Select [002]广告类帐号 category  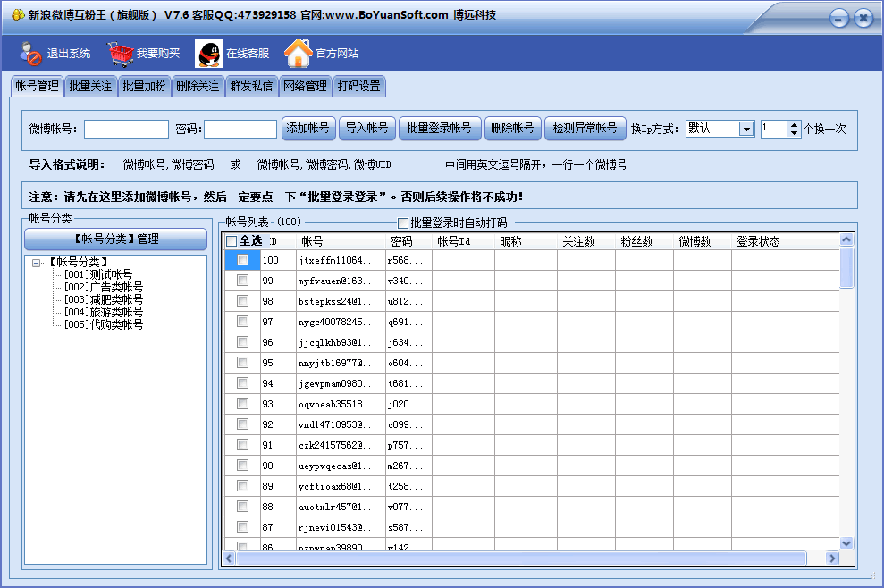click(x=104, y=287)
